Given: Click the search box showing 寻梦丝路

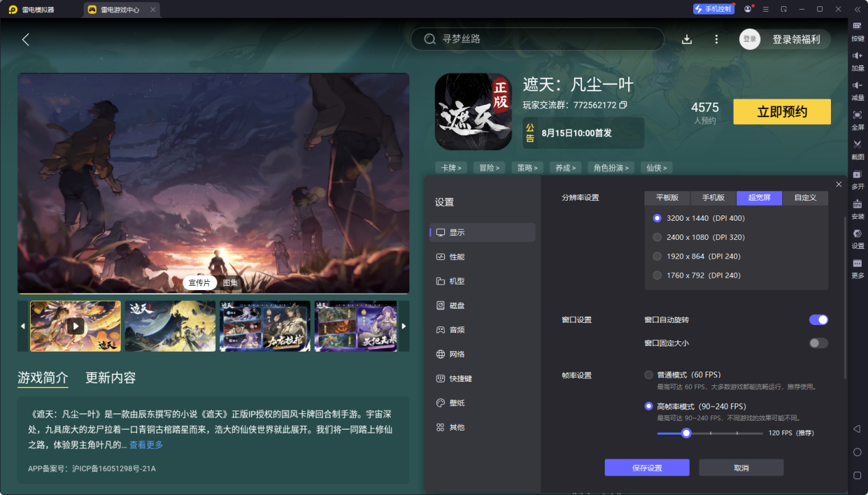Looking at the screenshot, I should pos(538,39).
